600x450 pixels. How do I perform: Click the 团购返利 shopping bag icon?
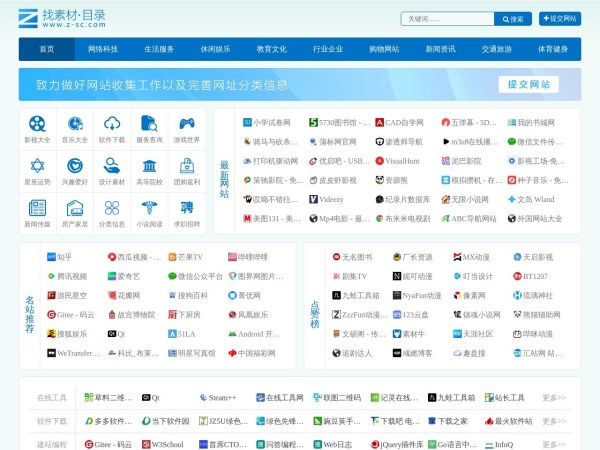click(186, 167)
